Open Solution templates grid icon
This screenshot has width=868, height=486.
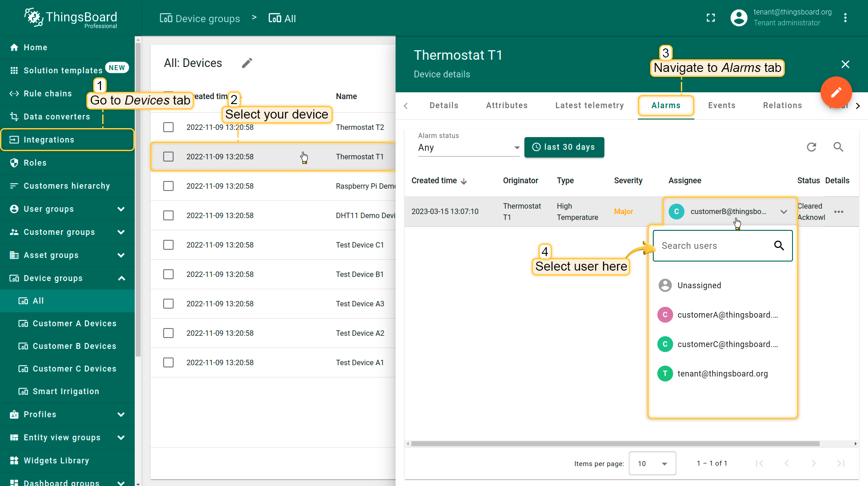(x=14, y=71)
